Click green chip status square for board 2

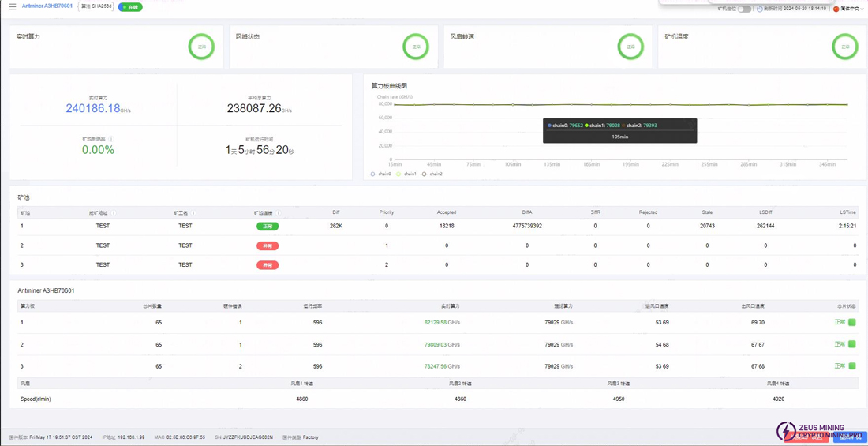pyautogui.click(x=852, y=344)
